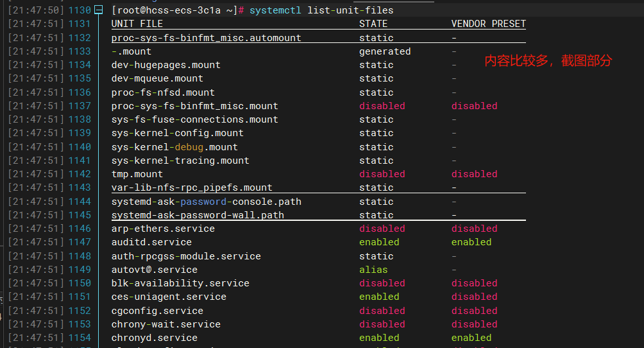Click the enabled vendor preset for chronyd.service
This screenshot has height=348, width=644.
[x=471, y=338]
